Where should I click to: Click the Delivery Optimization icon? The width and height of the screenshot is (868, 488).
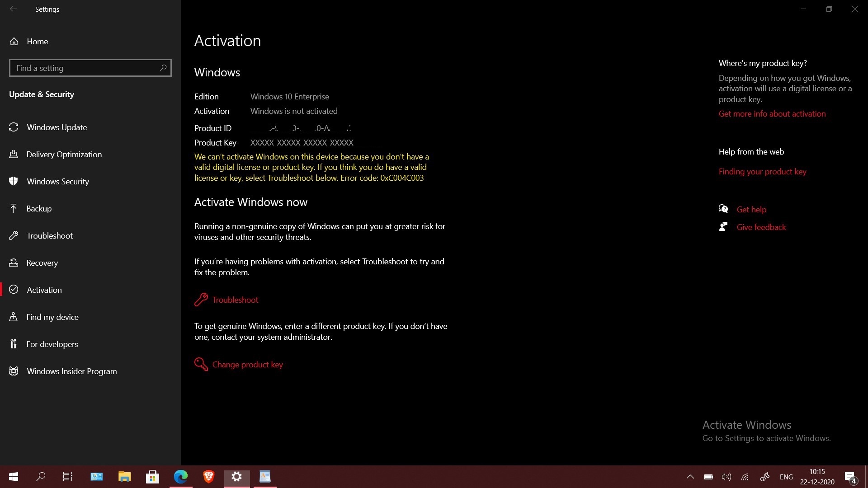pyautogui.click(x=14, y=154)
